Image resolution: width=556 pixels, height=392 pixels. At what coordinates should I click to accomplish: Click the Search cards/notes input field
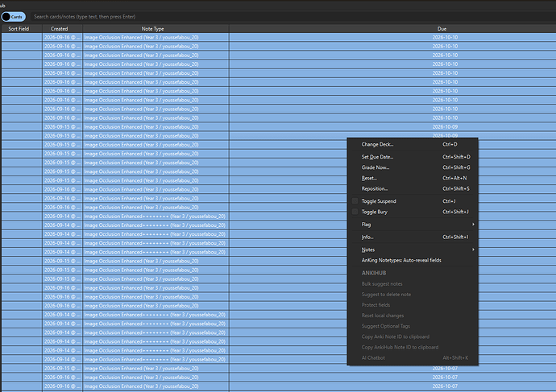[x=293, y=17]
